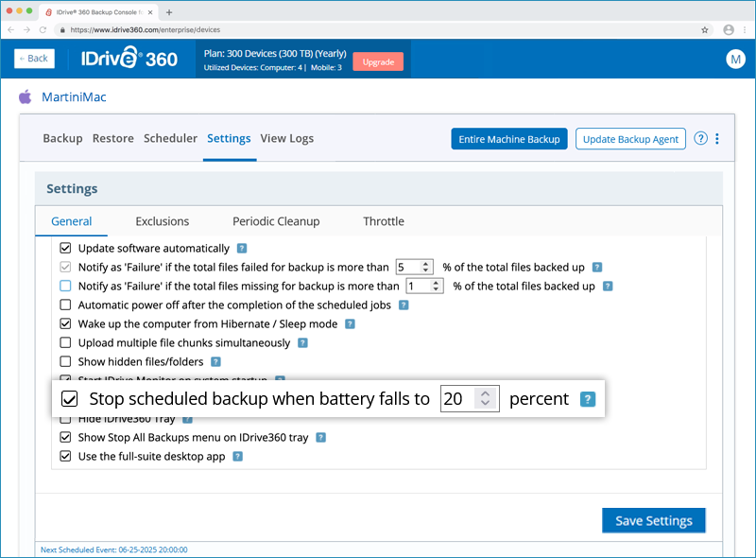Open help for Update software automatically

[x=242, y=249]
